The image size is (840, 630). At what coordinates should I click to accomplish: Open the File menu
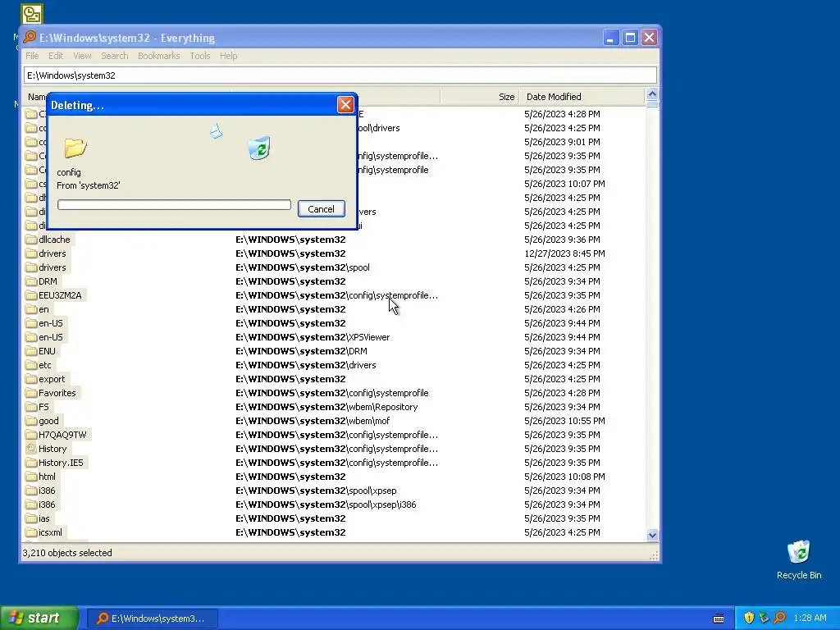32,56
